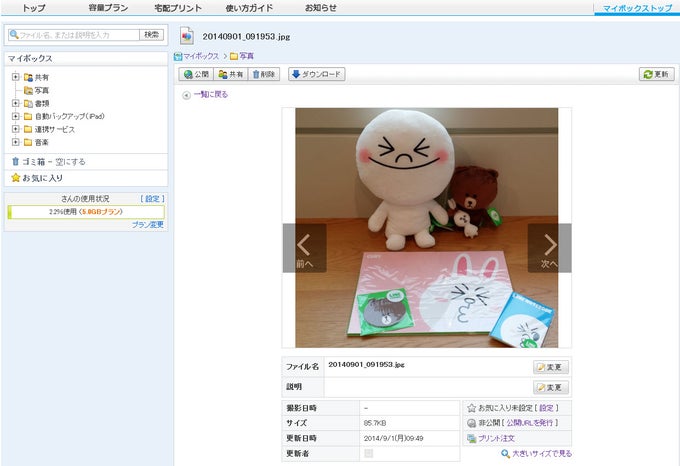This screenshot has height=466, width=680.
Task: Expand the 共有 folder node
Action: [16, 77]
